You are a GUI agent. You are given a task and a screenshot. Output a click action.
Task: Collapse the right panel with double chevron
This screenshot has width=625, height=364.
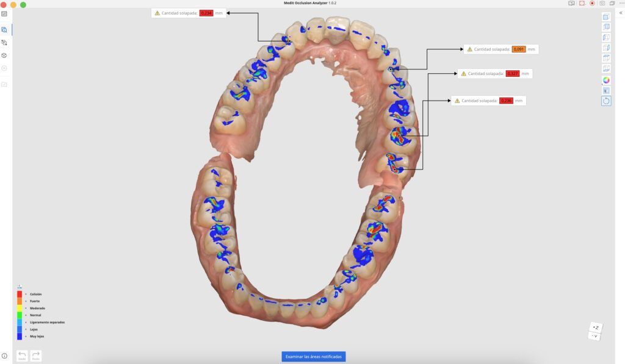[621, 13]
